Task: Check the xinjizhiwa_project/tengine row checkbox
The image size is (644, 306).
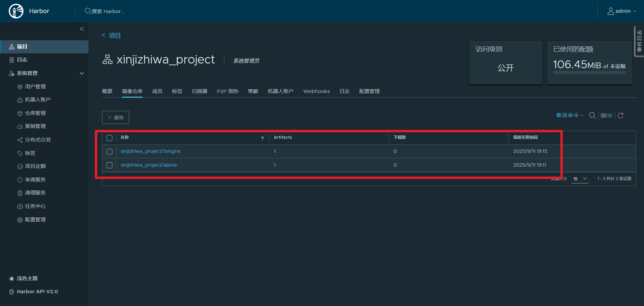Action: (109, 151)
